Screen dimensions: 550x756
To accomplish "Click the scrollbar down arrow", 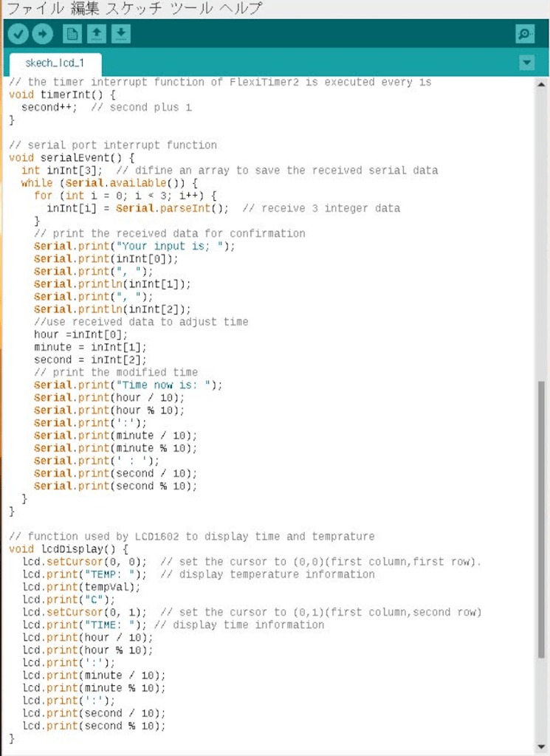I will (x=541, y=748).
